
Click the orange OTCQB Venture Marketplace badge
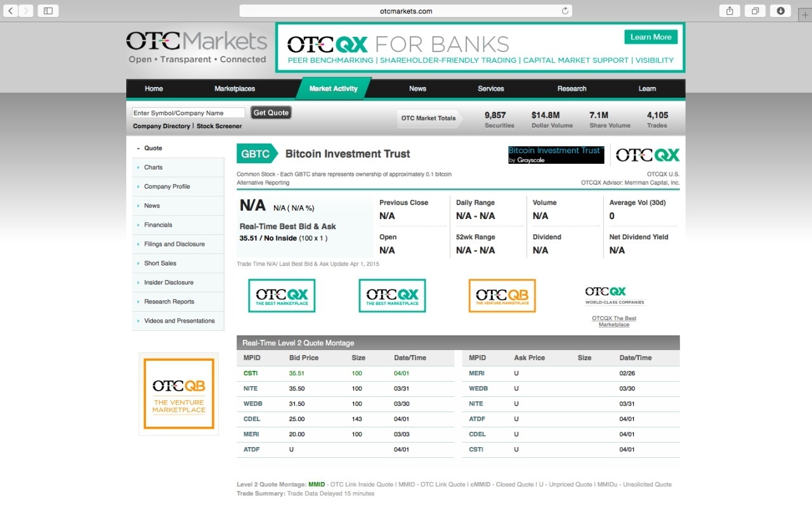502,296
